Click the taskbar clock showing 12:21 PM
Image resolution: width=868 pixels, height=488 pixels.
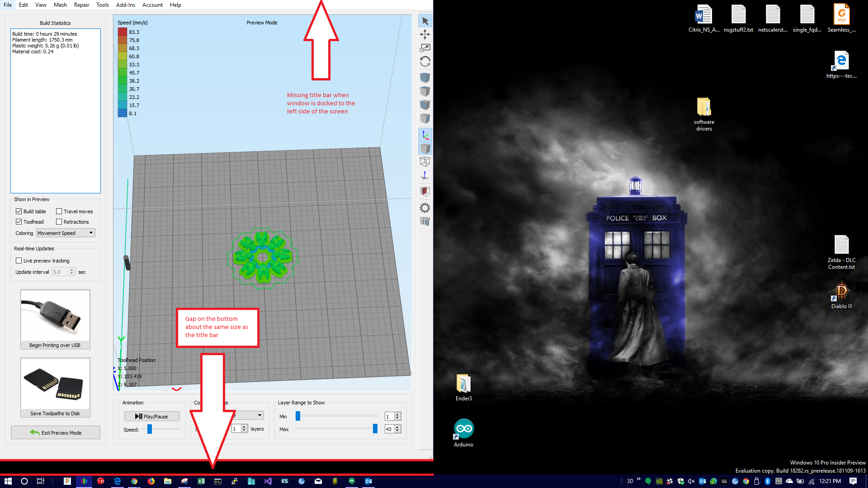[x=830, y=481]
